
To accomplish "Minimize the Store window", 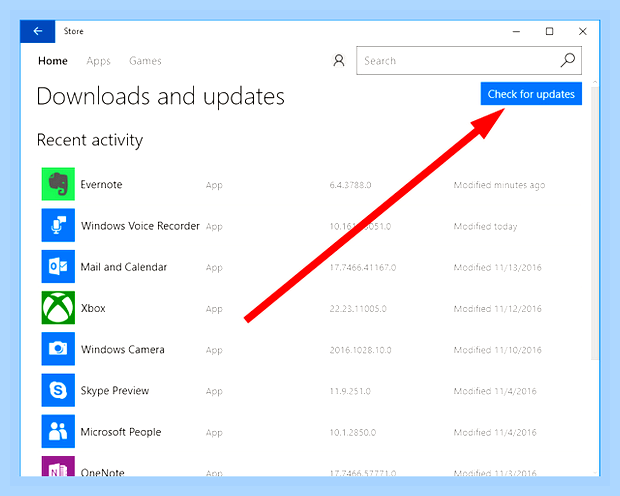I will click(516, 31).
